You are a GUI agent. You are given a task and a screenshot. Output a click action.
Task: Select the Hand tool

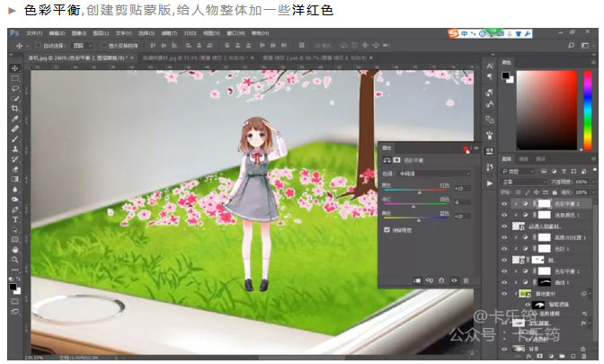pos(15,250)
